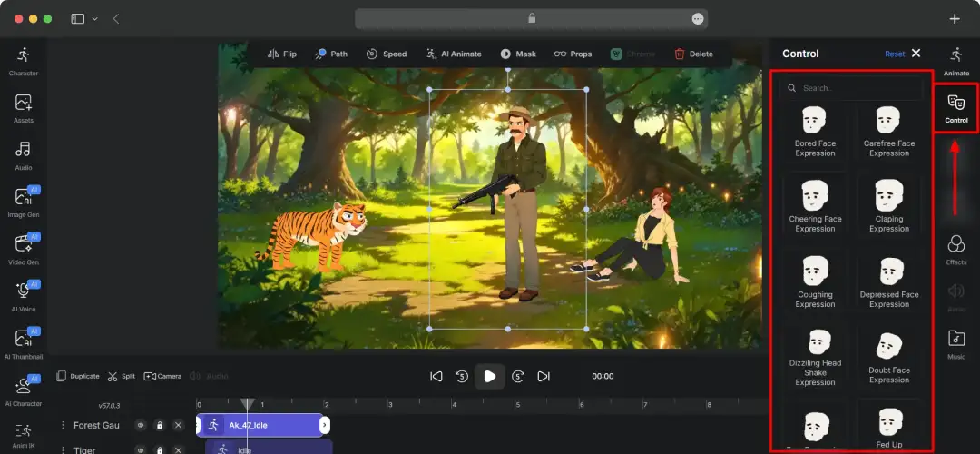Screen dimensions: 980x454
Task: Open Forest Gau track options menu
Action: tap(63, 425)
